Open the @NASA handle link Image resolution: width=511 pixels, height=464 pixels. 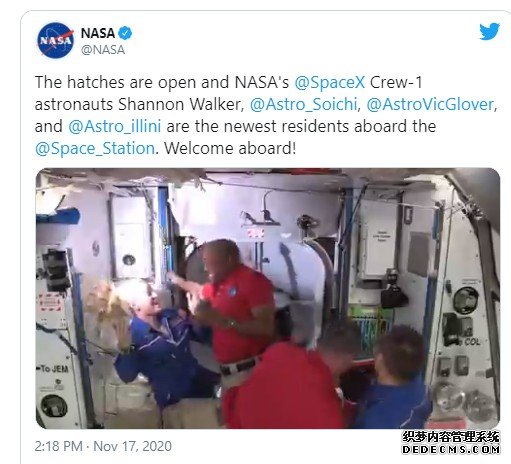(x=103, y=50)
